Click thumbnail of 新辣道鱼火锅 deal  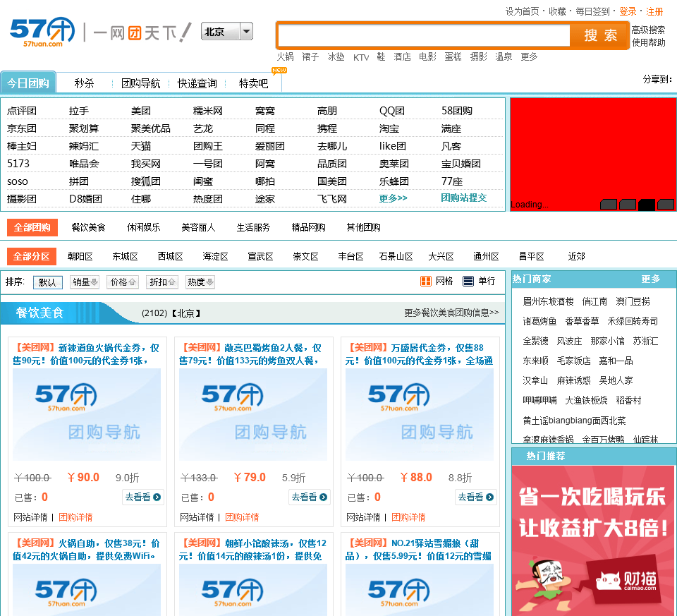coord(87,415)
